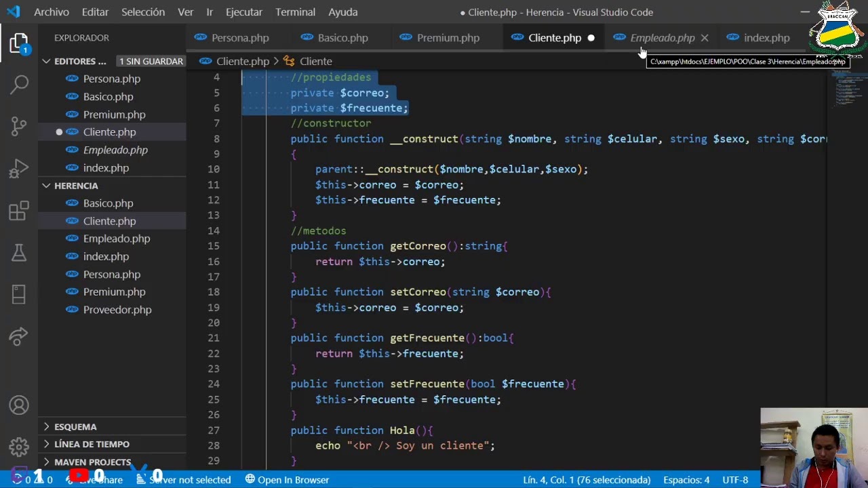The width and height of the screenshot is (868, 488).
Task: Change indentation via Espacios: 4
Action: point(686,480)
